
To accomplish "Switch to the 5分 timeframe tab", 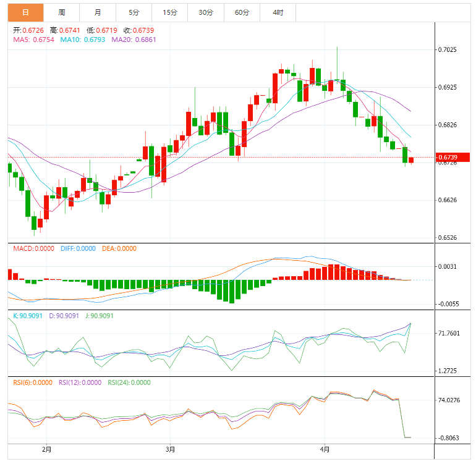I will 134,12.
